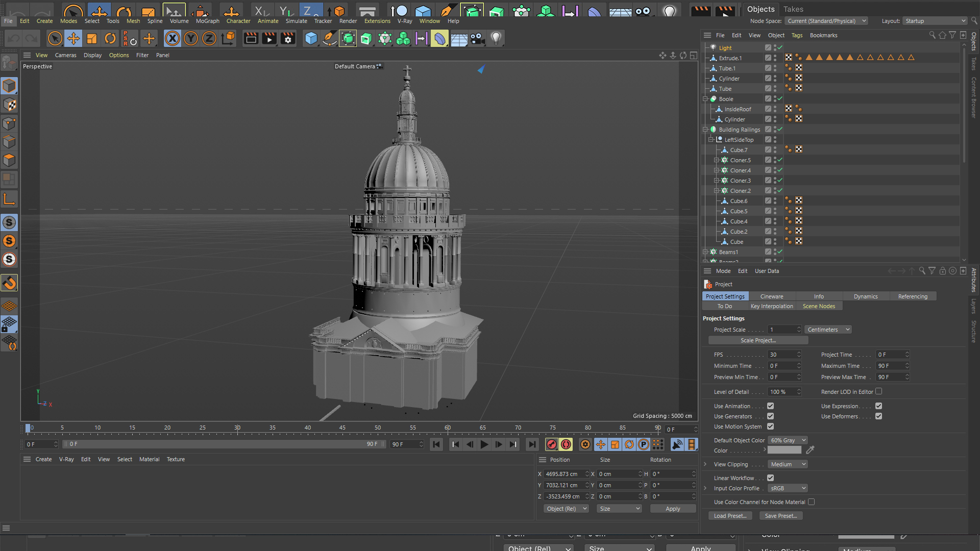Image resolution: width=980 pixels, height=551 pixels.
Task: Add a Cube primitive object
Action: point(311,38)
